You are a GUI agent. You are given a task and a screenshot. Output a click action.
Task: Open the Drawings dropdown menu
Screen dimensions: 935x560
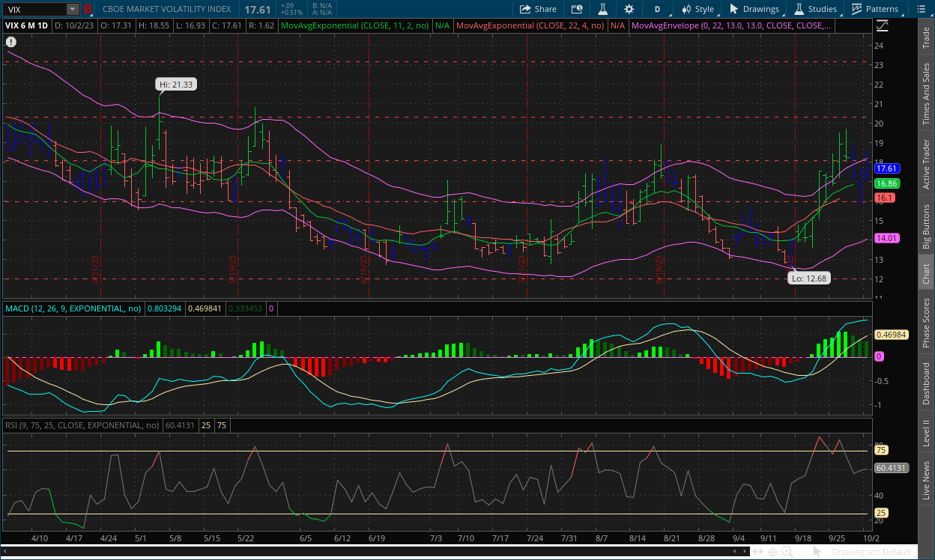pyautogui.click(x=755, y=9)
